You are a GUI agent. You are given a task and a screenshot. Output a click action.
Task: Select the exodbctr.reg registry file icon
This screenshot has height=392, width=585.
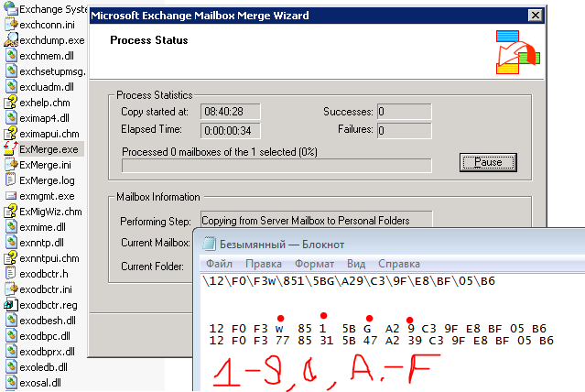(x=11, y=305)
